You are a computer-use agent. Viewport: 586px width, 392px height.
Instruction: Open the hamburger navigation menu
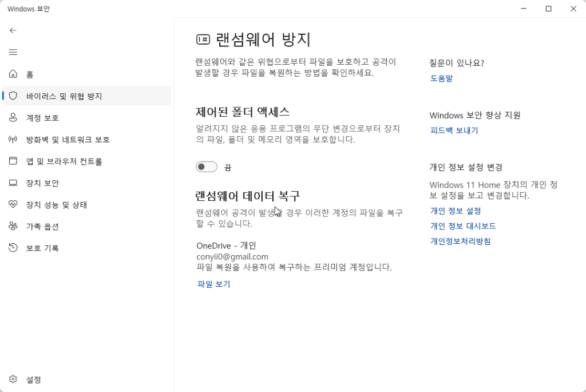13,52
